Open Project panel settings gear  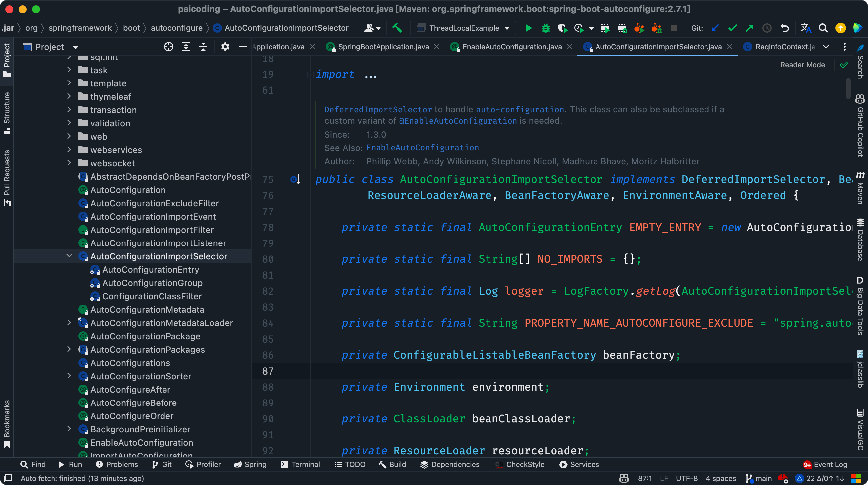pyautogui.click(x=225, y=47)
